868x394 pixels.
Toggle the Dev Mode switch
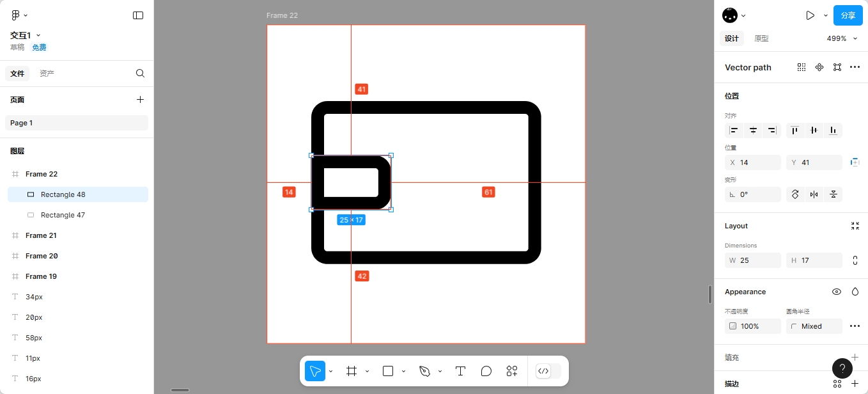tap(548, 371)
